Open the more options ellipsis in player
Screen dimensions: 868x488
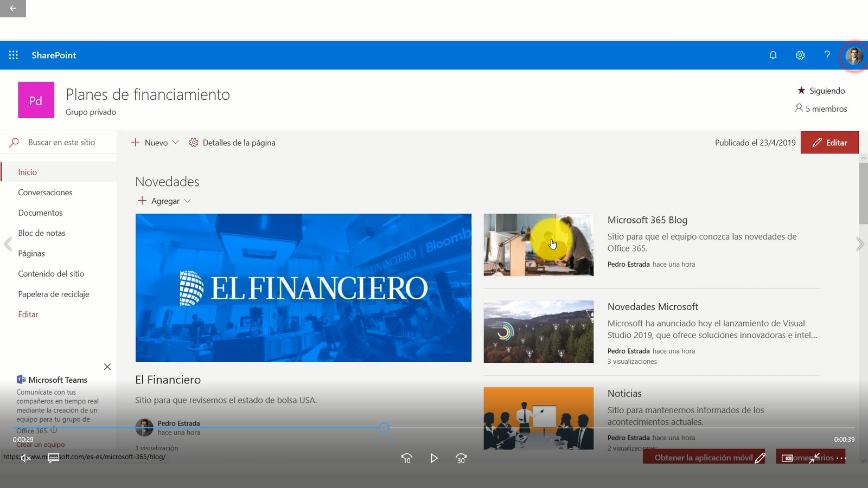[x=841, y=458]
